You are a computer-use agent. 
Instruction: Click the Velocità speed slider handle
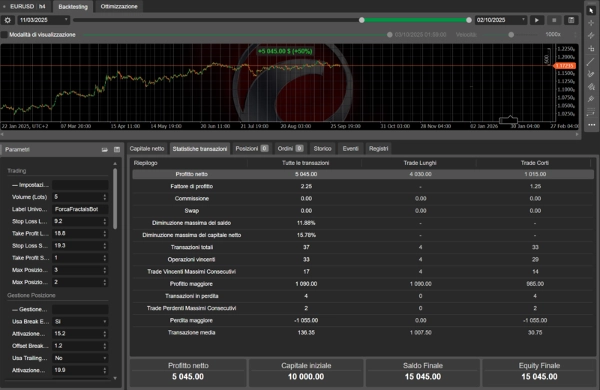click(x=511, y=35)
